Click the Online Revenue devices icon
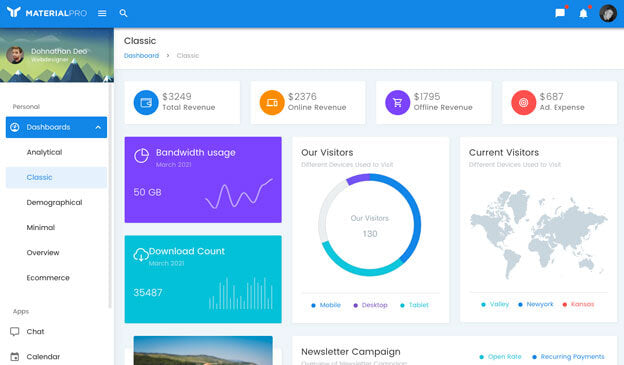Screen dimensions: 624x365 point(272,103)
